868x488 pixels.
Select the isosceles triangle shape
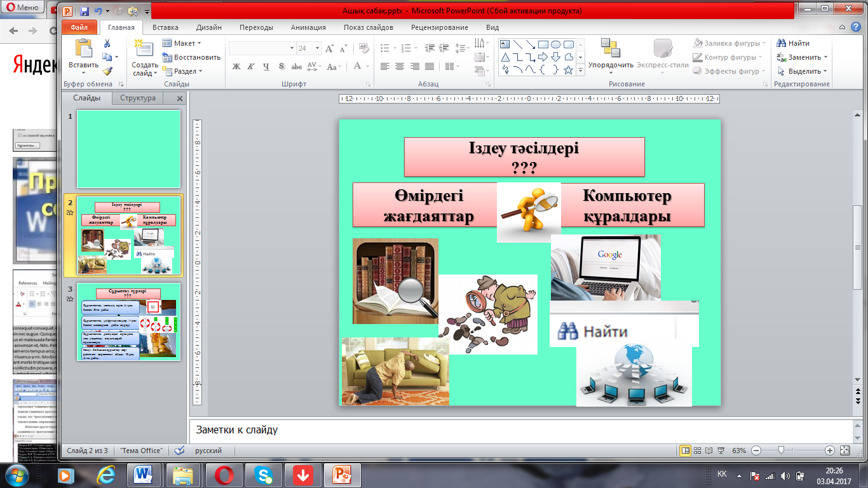click(505, 57)
